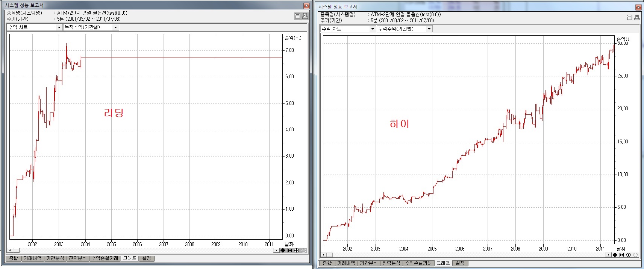
Task: Click the expand horizontal arrows icon below left chart
Action: click(x=283, y=251)
